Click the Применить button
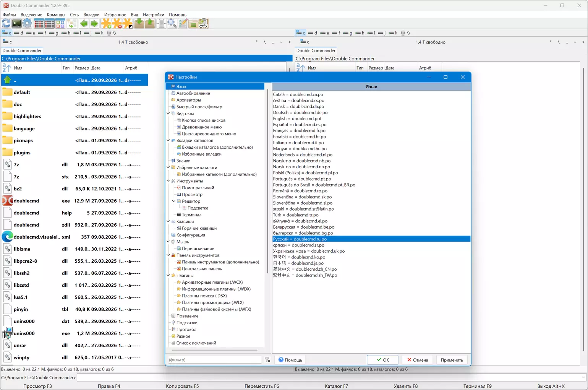588x390 pixels. [452, 360]
